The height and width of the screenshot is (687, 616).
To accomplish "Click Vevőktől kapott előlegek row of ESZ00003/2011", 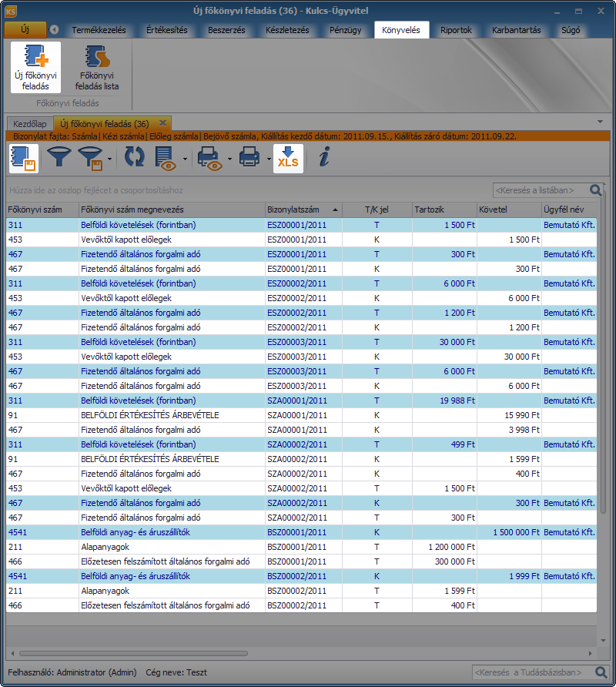I will (301, 357).
